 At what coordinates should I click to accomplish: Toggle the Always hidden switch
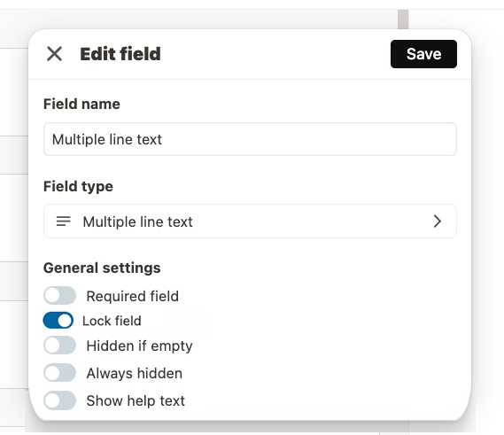click(59, 373)
